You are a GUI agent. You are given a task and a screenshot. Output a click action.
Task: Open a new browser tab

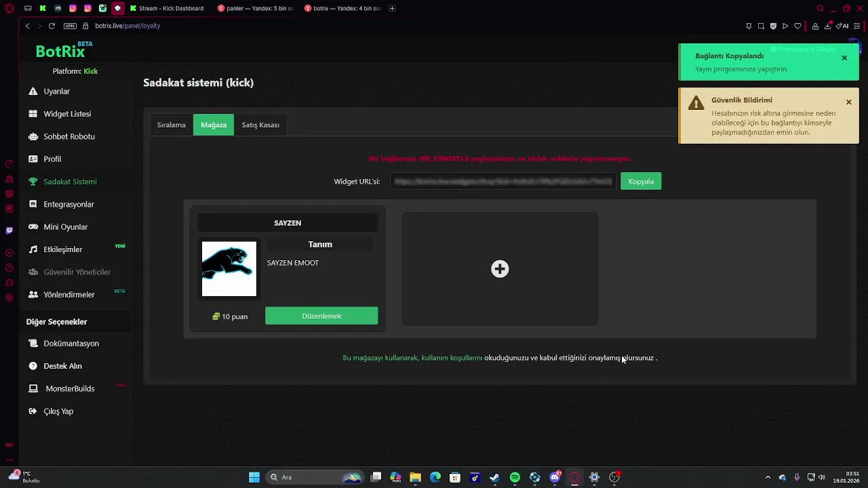click(392, 8)
